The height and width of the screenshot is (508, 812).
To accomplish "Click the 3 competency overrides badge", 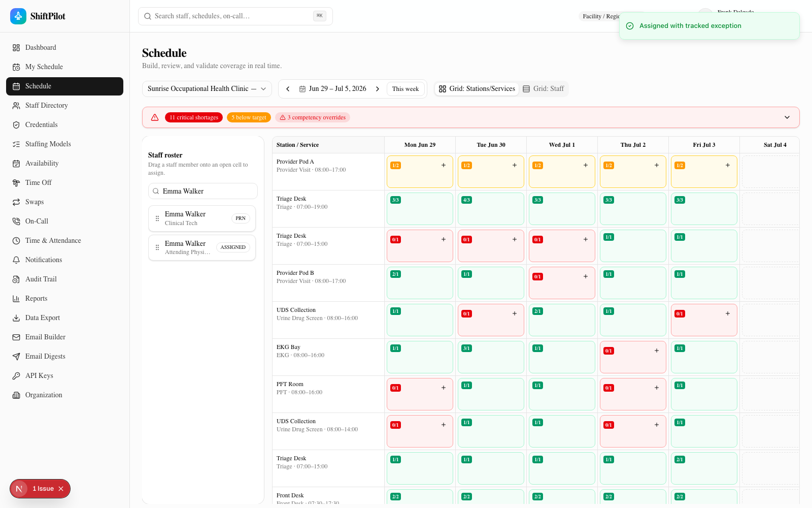I will pos(313,117).
